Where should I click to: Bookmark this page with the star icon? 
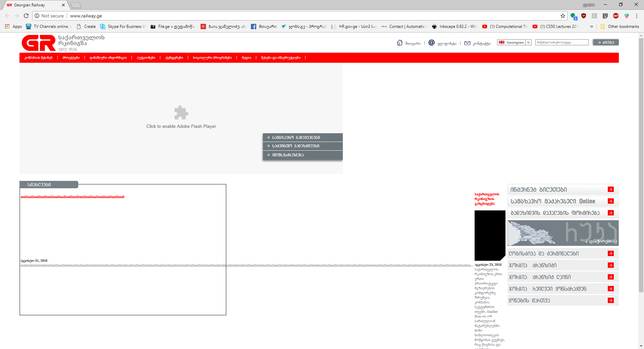[x=563, y=16]
